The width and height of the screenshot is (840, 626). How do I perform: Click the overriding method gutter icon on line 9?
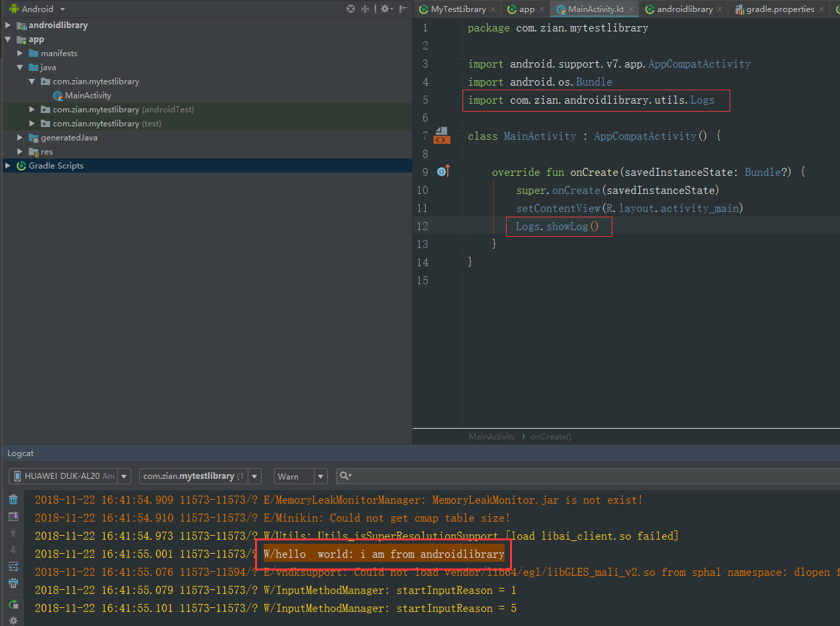pos(442,172)
